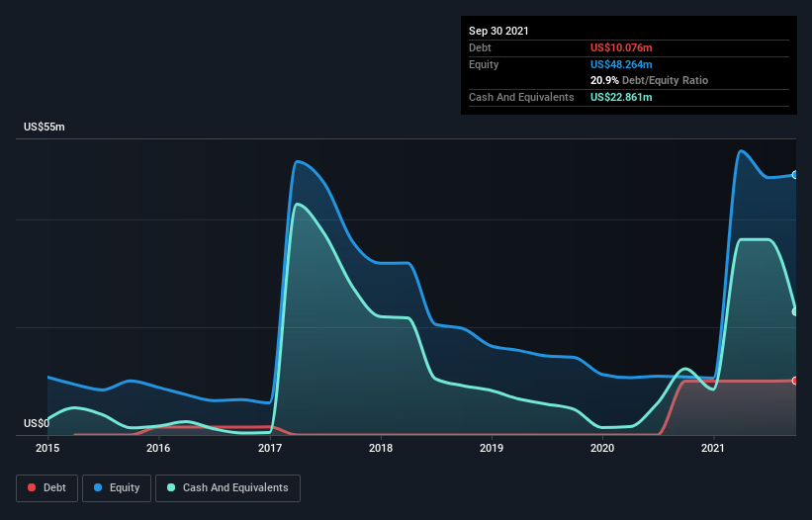Select the Equity endpoint marker on chart
This screenshot has width=812, height=520.
pos(795,175)
